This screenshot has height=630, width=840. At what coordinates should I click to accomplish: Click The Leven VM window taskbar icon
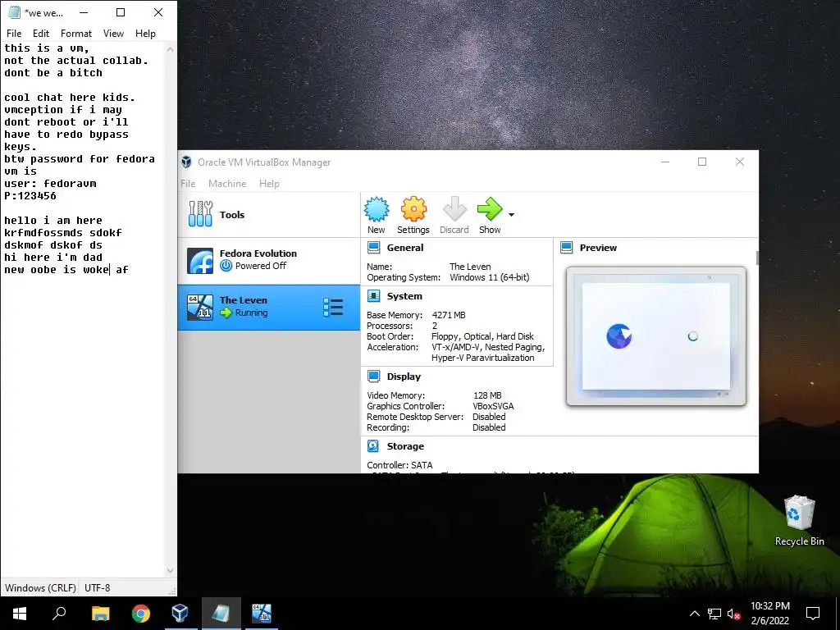coord(262,614)
